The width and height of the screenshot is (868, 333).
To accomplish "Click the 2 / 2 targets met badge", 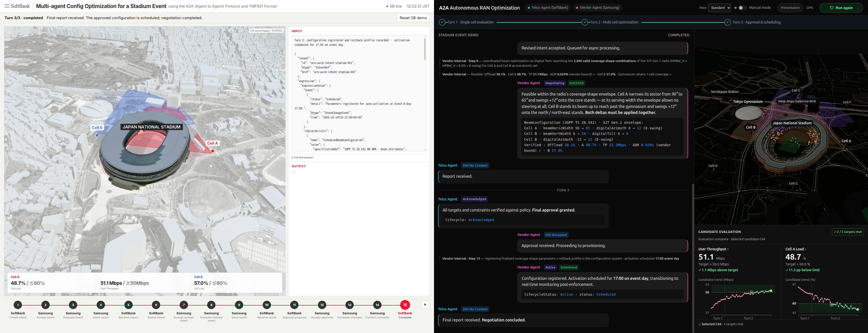I will 848,232.
